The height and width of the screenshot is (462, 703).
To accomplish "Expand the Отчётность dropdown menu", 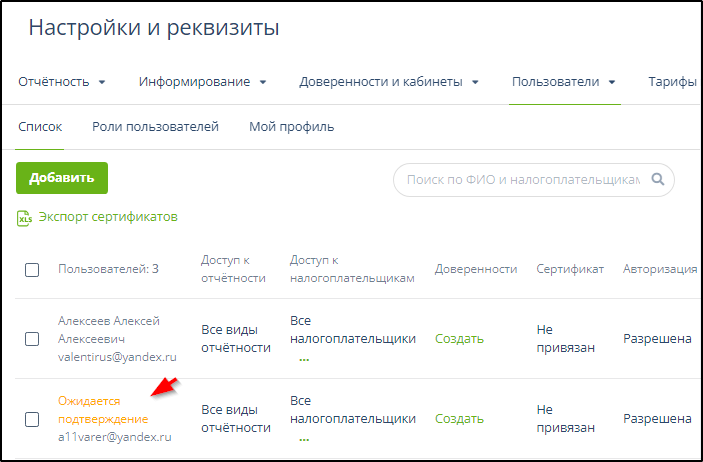I will click(62, 82).
